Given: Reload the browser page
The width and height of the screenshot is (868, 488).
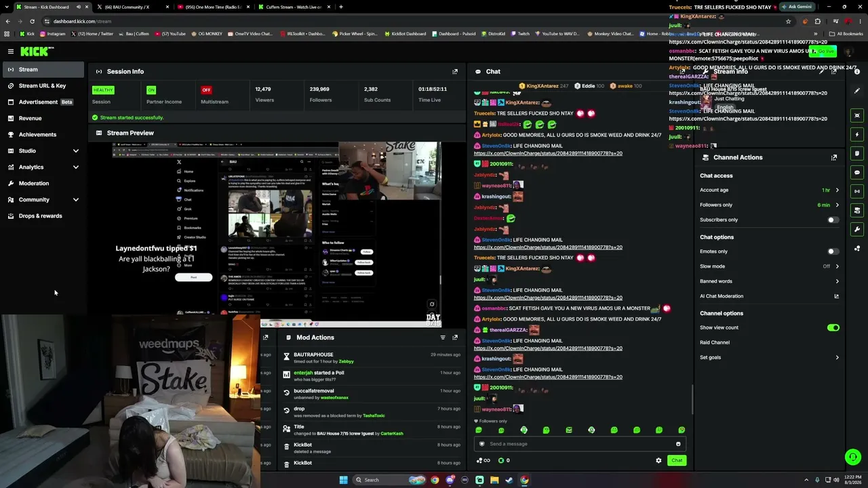Looking at the screenshot, I should (32, 21).
